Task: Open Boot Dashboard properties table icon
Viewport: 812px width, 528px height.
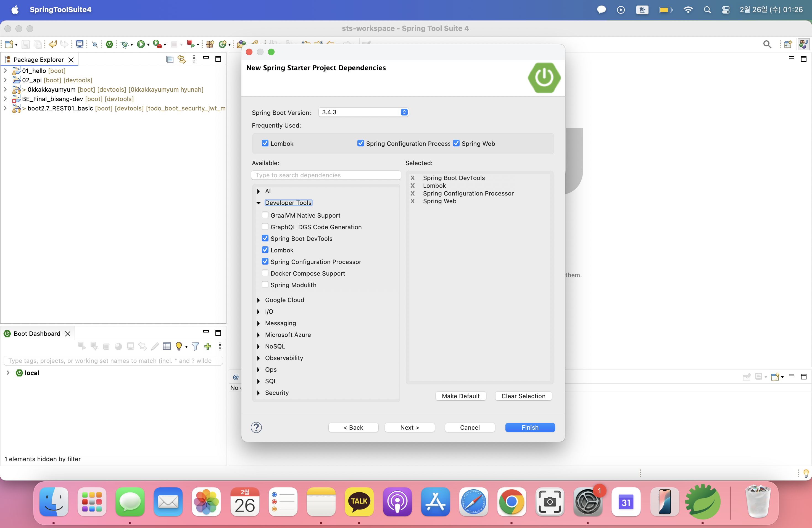Action: pyautogui.click(x=167, y=347)
